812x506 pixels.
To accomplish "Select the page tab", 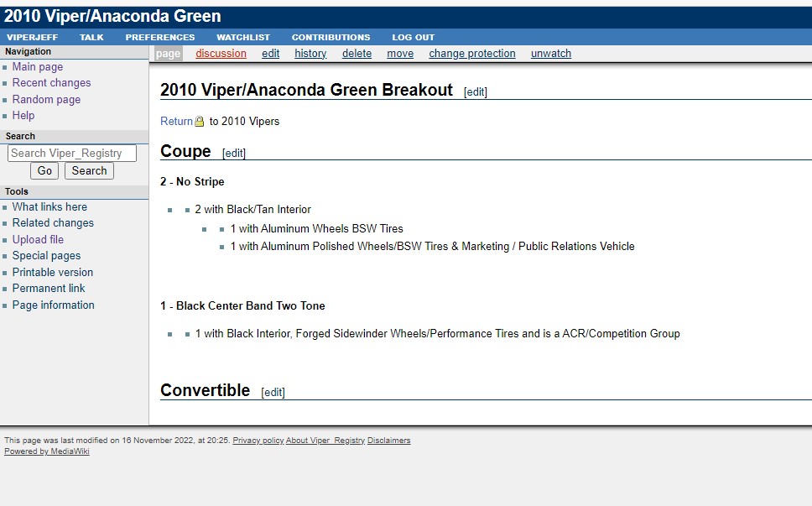I will [169, 54].
